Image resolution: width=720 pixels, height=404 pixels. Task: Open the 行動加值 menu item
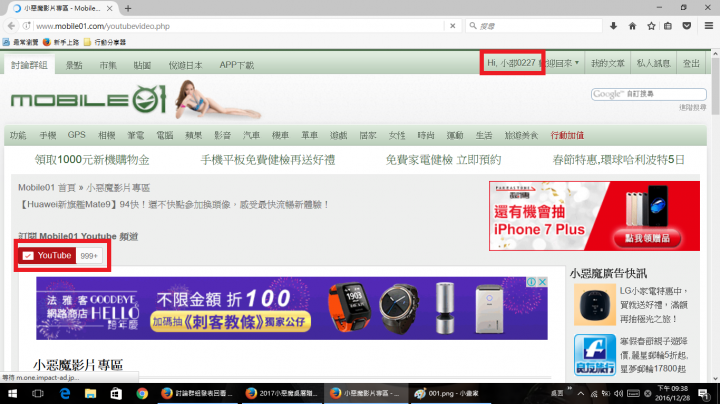[x=567, y=135]
